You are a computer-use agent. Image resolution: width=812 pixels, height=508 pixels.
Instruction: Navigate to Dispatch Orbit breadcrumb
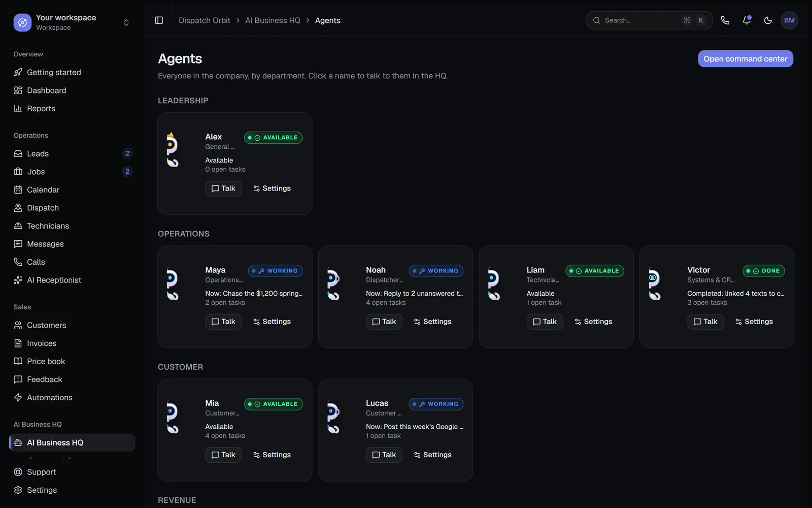coord(205,20)
